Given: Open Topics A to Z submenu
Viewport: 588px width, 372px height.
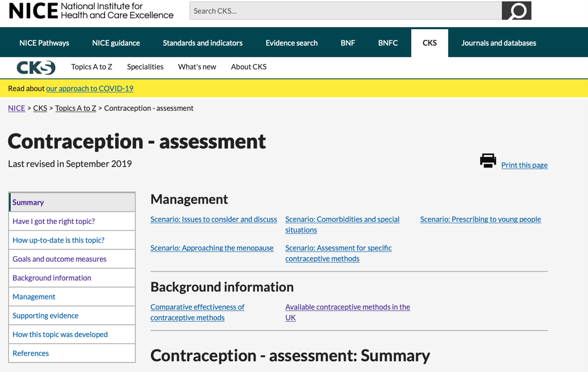Looking at the screenshot, I should (91, 67).
